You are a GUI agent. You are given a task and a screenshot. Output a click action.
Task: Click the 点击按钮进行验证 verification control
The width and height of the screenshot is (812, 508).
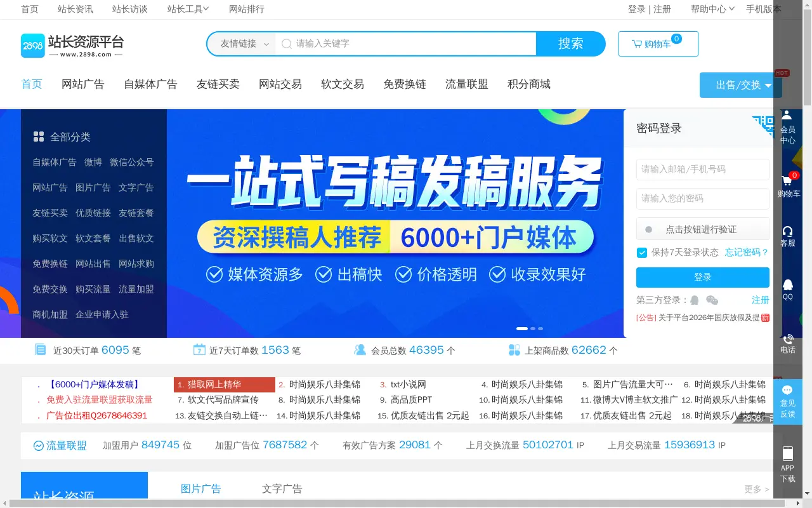click(703, 229)
